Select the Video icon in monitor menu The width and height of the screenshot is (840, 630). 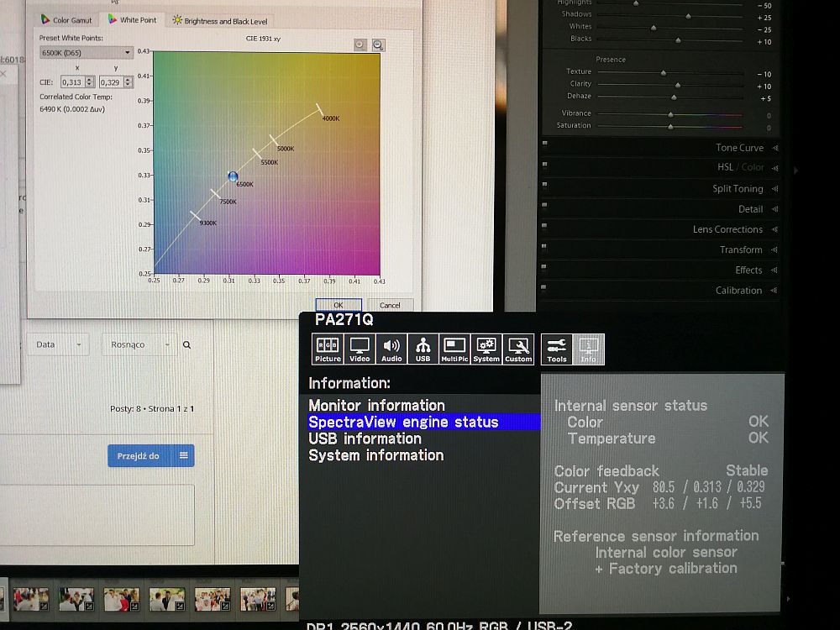coord(360,349)
